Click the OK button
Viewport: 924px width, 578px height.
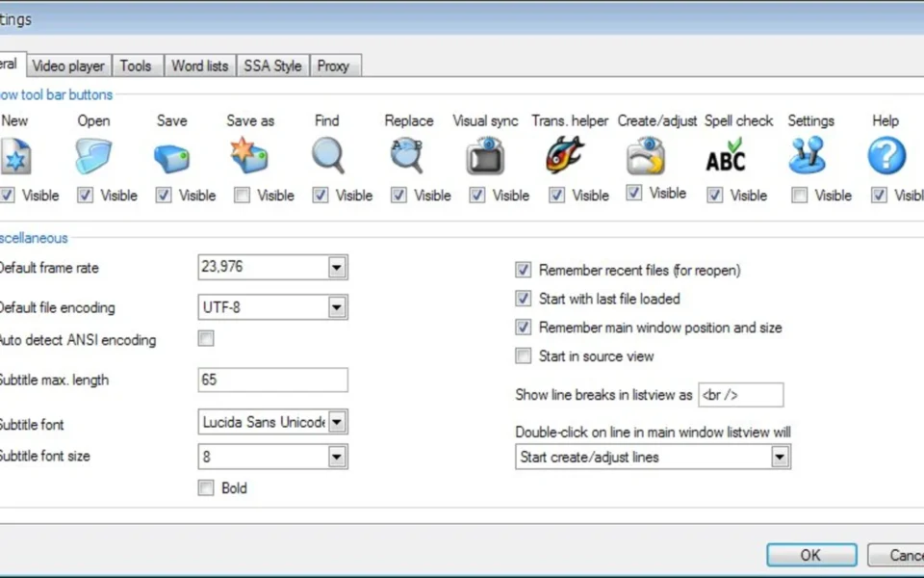tap(811, 555)
